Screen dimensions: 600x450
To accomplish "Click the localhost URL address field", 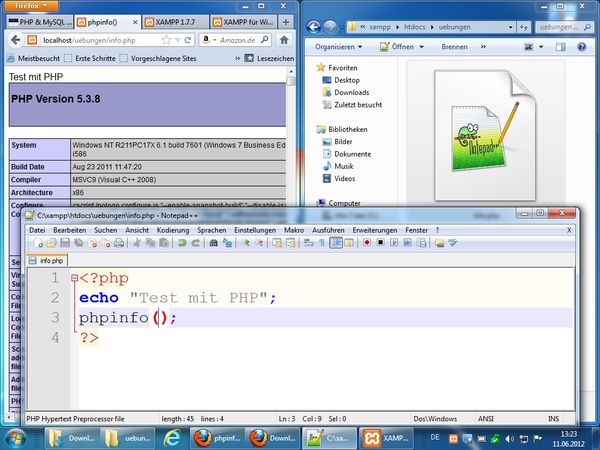I will click(110, 40).
